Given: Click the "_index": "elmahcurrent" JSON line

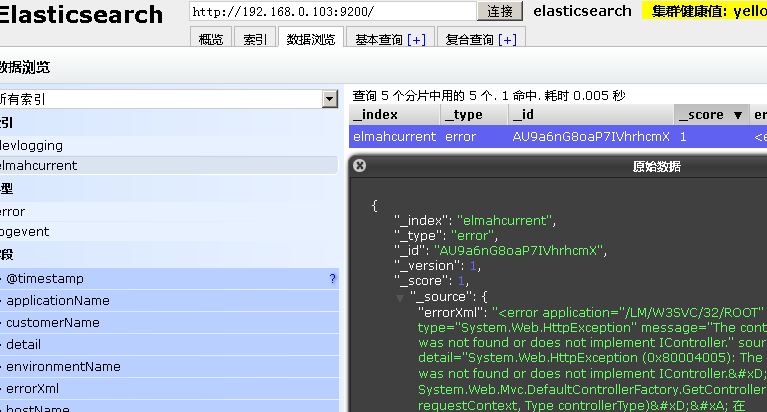Looking at the screenshot, I should tap(475, 220).
